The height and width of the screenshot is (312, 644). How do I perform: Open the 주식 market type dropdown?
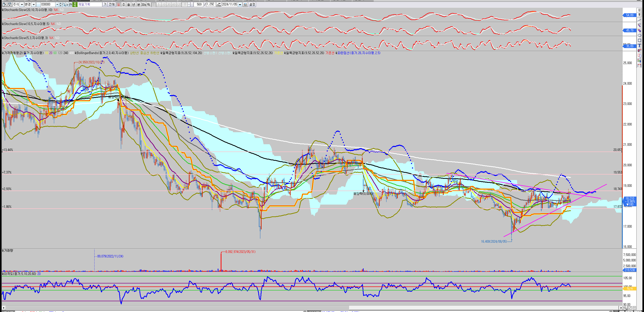point(22,4)
